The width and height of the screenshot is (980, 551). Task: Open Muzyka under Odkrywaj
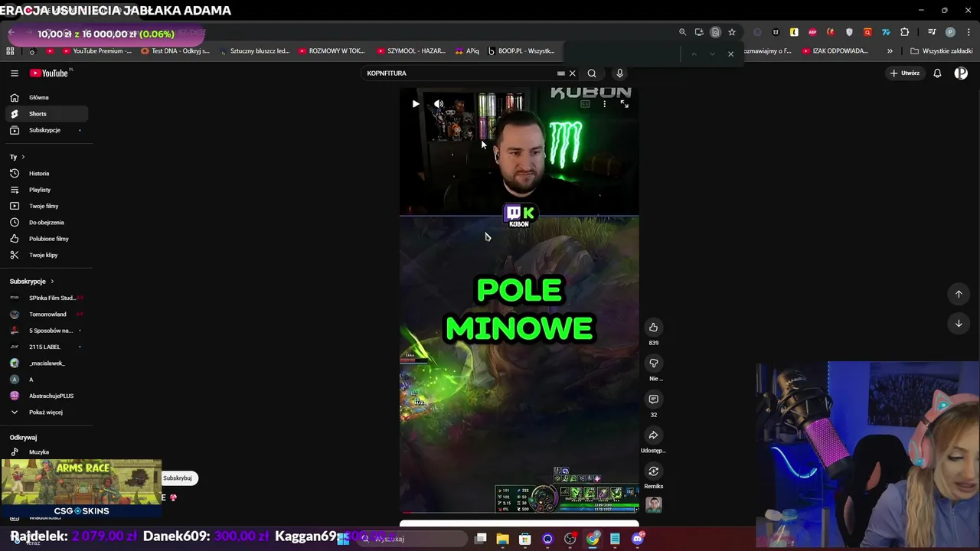[x=47, y=452]
